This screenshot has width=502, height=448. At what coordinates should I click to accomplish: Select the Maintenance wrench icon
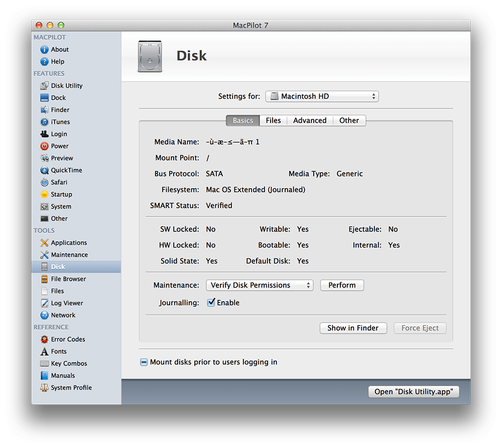pos(44,255)
